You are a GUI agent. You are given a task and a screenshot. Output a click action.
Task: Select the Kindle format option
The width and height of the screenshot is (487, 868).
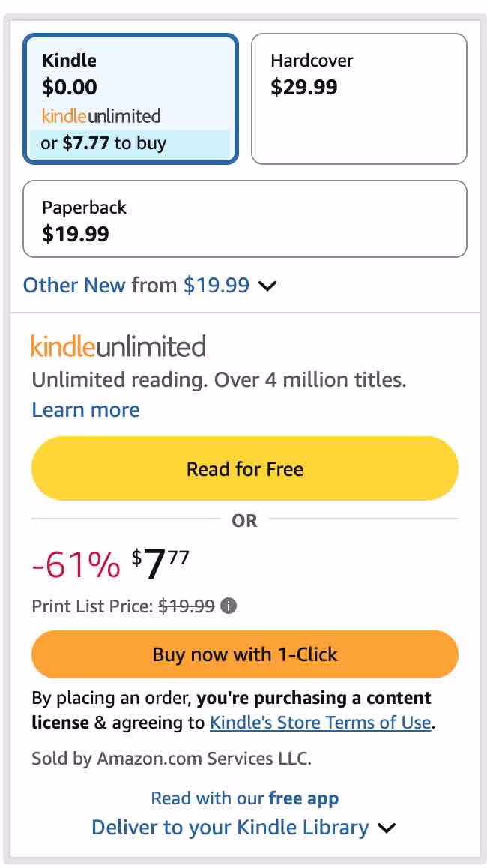130,75
